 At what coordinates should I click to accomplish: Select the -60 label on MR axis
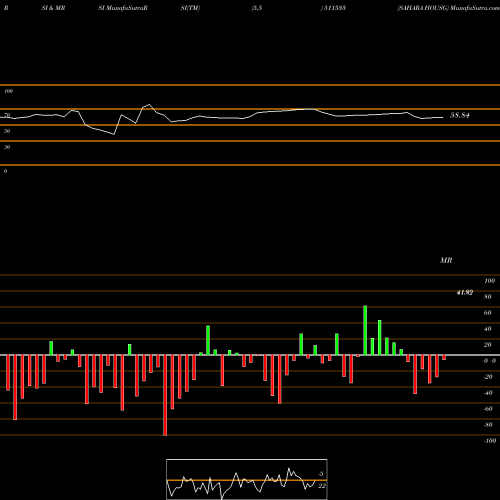(x=488, y=409)
